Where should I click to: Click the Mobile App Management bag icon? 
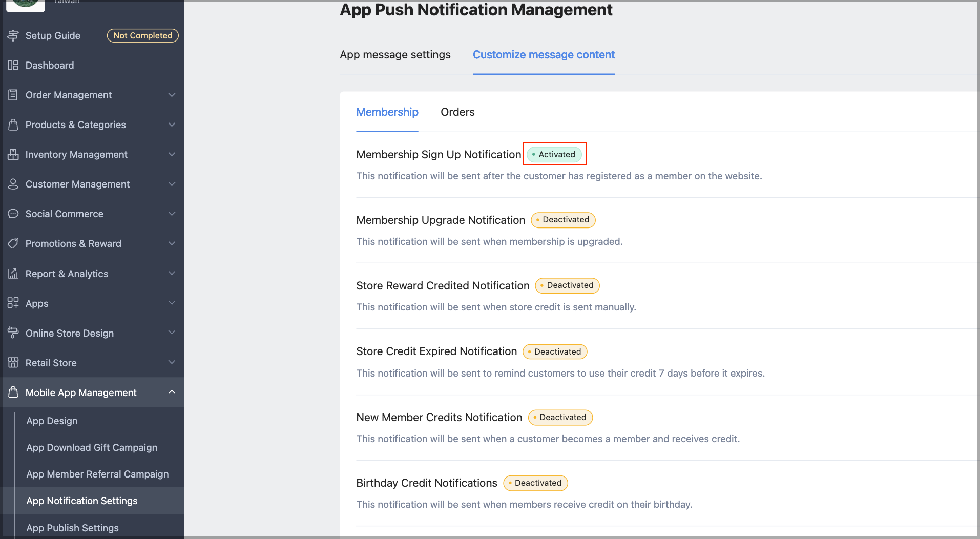13,392
